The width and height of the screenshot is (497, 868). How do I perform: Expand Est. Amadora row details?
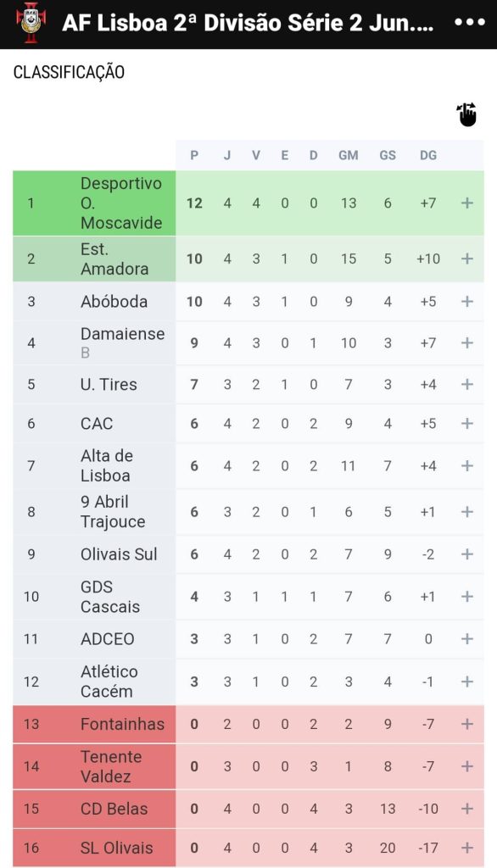(467, 259)
